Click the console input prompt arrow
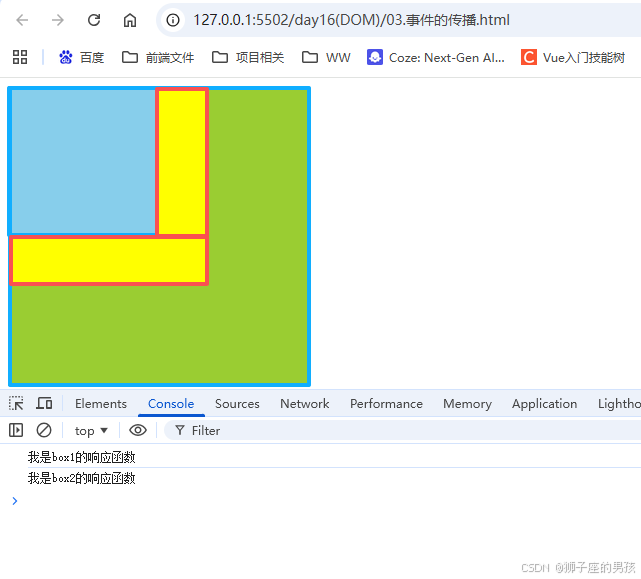 pos(15,501)
